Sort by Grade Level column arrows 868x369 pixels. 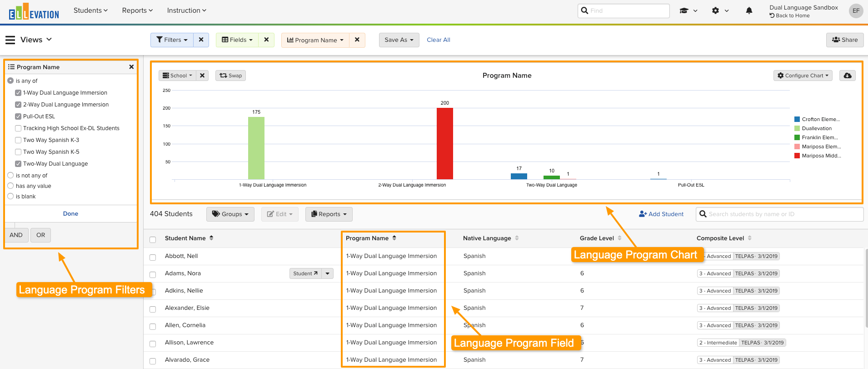click(619, 238)
